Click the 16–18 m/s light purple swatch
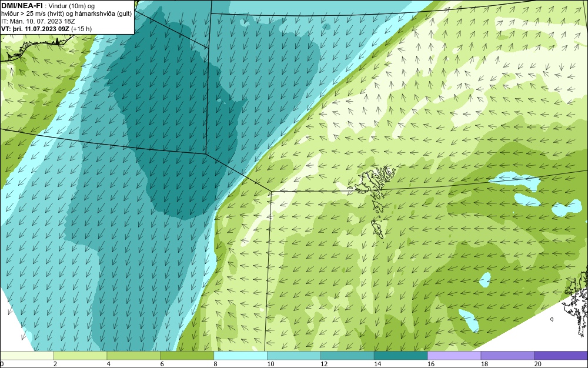 (x=454, y=356)
